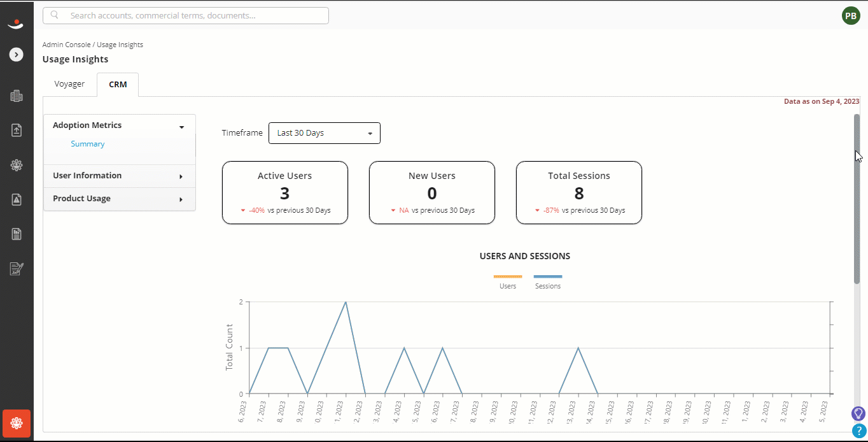This screenshot has height=442, width=868.
Task: Click the NA change value in New Users
Action: (404, 210)
